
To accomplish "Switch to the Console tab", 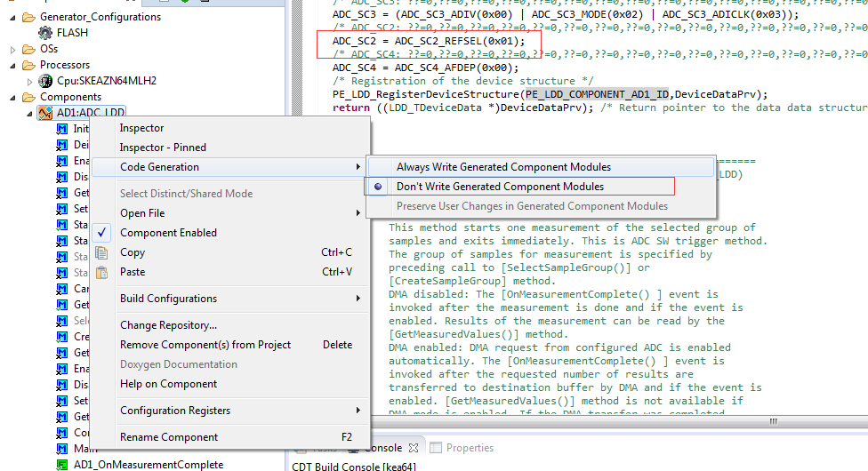I will click(383, 448).
